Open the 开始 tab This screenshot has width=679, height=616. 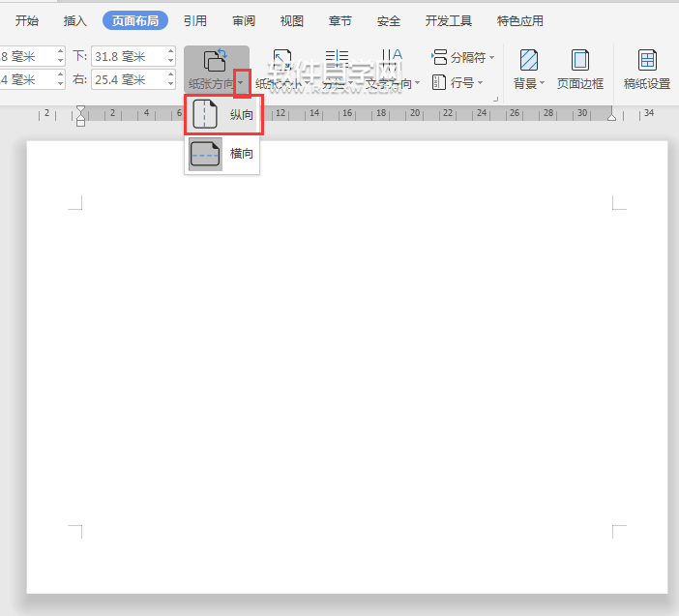[27, 20]
